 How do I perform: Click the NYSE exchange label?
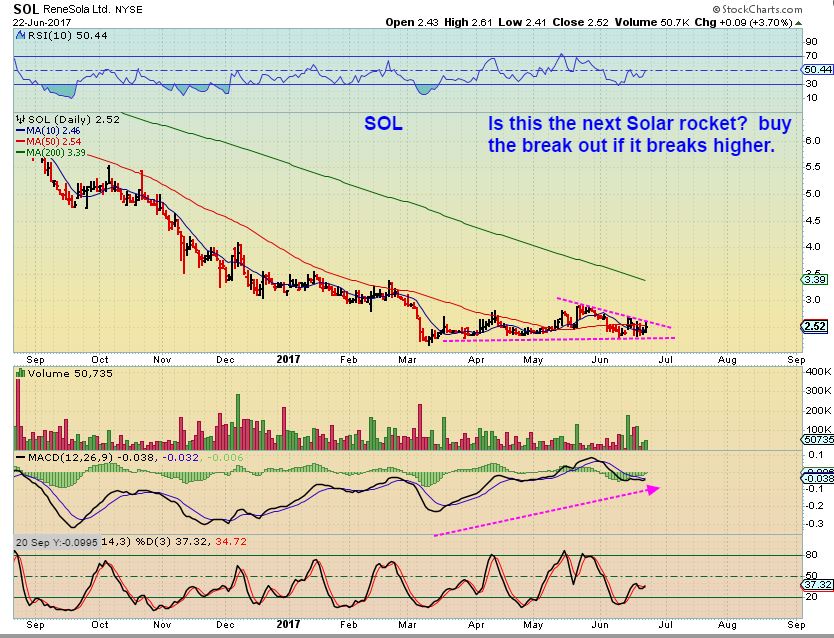coord(129,10)
